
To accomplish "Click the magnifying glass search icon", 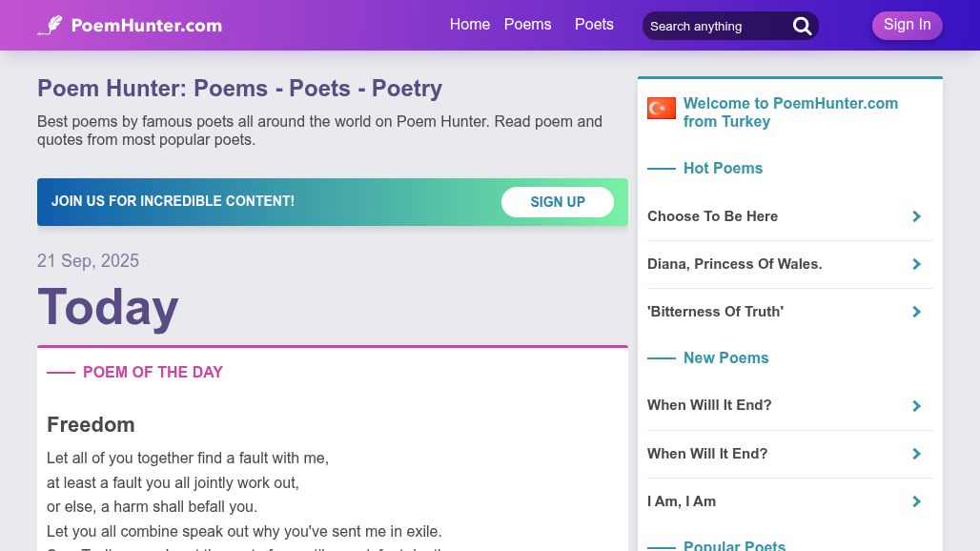I will [x=803, y=27].
